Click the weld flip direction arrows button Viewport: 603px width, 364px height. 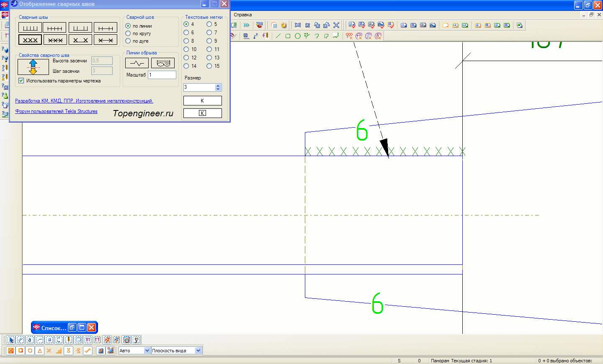click(33, 67)
